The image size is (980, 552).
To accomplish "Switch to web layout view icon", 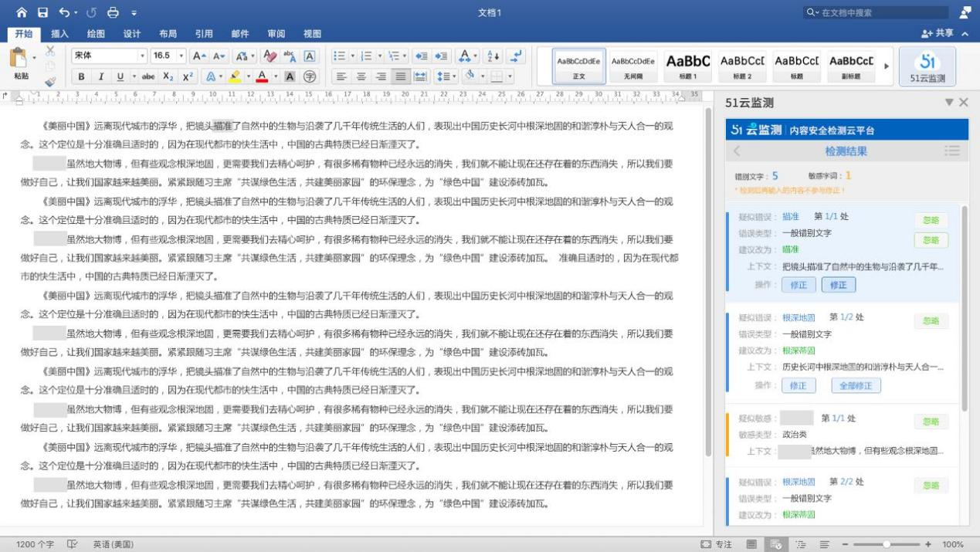I will click(776, 544).
